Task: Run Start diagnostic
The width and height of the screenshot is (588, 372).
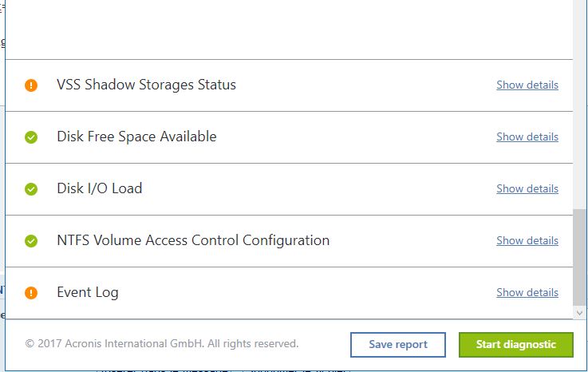Action: (515, 345)
